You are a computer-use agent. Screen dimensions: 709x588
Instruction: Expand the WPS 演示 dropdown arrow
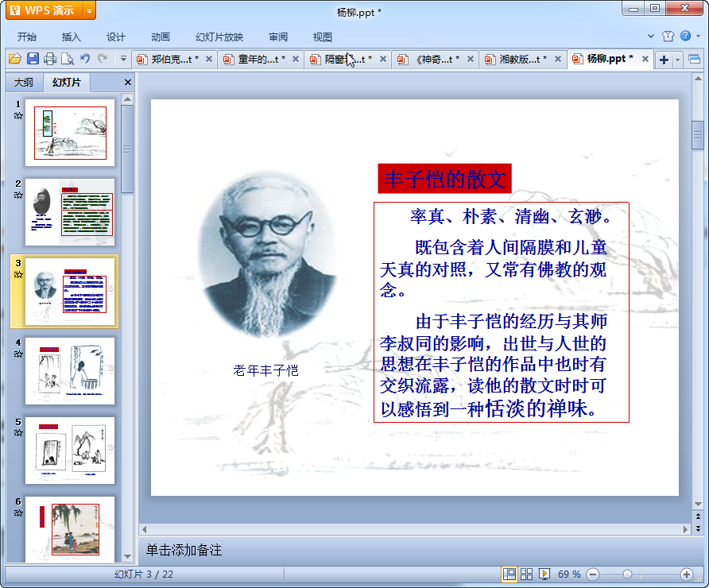tap(90, 11)
